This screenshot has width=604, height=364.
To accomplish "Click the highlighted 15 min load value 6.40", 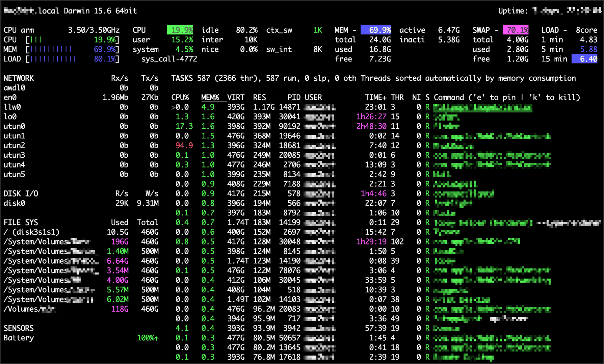I will pyautogui.click(x=584, y=59).
